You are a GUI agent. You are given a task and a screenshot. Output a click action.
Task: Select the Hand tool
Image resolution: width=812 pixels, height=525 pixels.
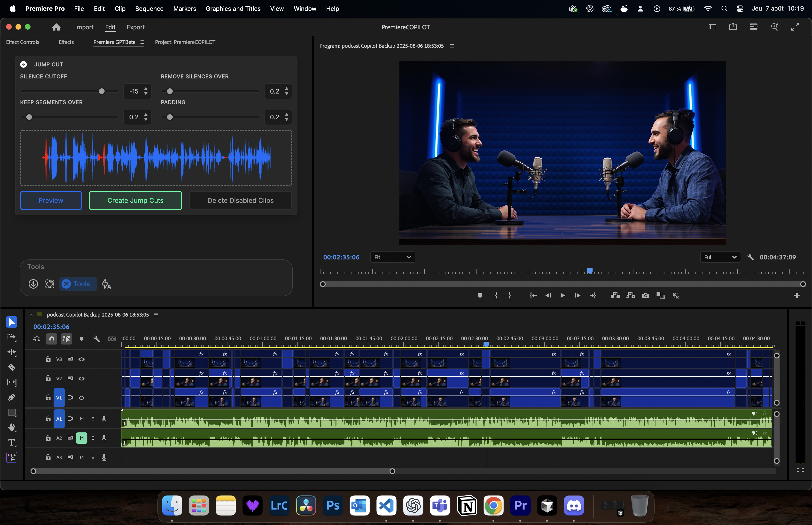click(12, 427)
